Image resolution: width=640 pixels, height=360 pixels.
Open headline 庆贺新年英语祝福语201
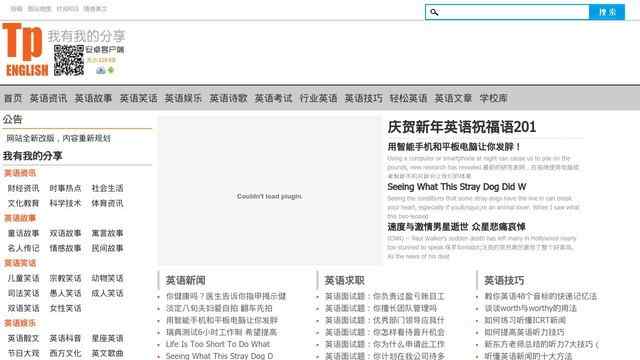tap(462, 127)
